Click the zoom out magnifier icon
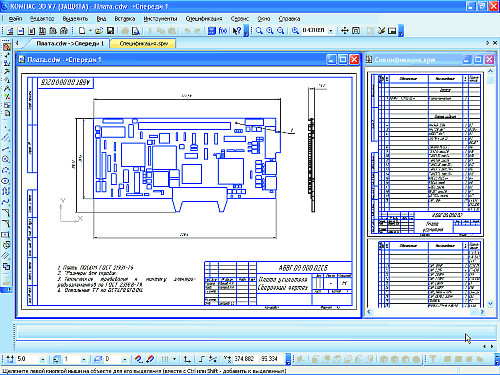This screenshot has height=375, width=500. click(281, 31)
